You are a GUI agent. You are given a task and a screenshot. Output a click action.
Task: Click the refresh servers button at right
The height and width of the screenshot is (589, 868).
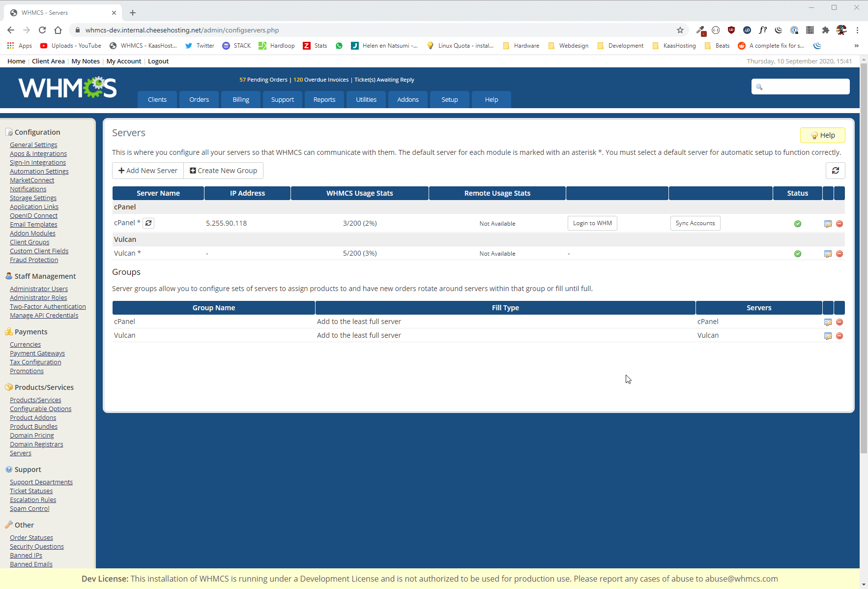click(x=835, y=171)
